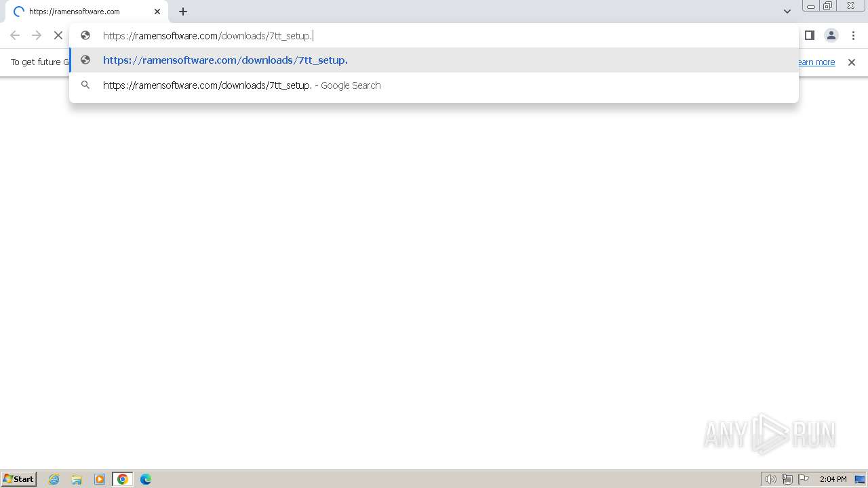Click the system clock 2:04 PM

point(833,479)
